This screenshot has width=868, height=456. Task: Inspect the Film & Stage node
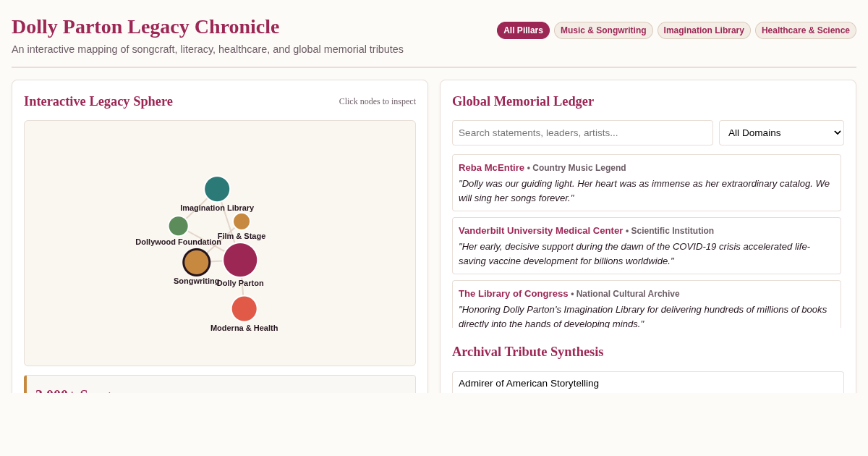[242, 221]
